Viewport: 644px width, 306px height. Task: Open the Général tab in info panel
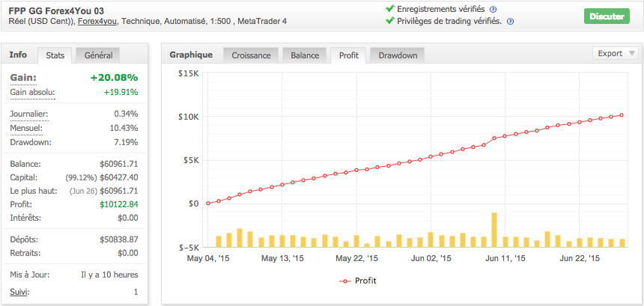click(x=98, y=55)
